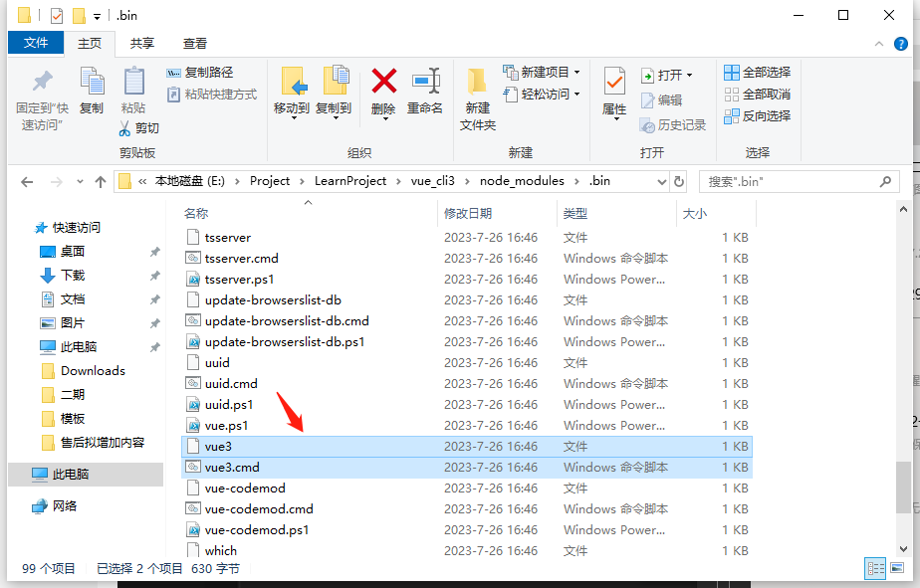Select the vue3.cmd file
The height and width of the screenshot is (588, 920).
[x=466, y=468]
